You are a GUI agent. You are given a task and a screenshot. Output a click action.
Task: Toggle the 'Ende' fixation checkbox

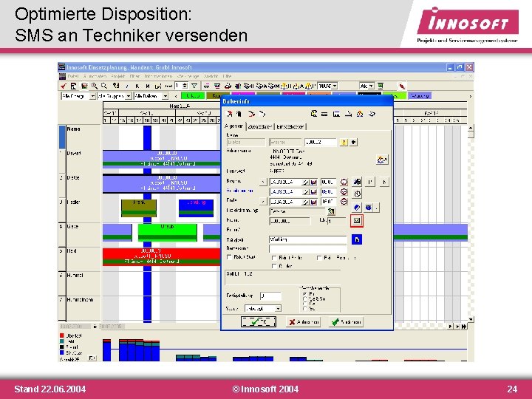pyautogui.click(x=274, y=258)
